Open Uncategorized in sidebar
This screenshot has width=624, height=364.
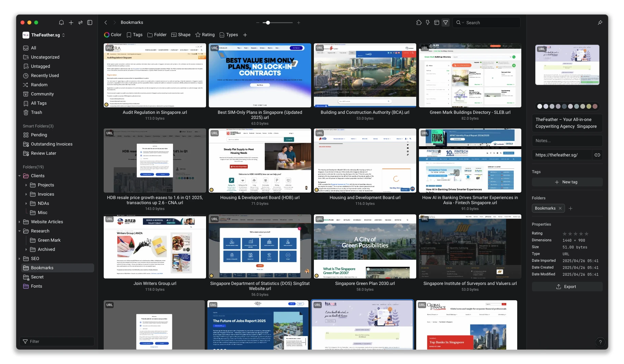click(x=57, y=57)
